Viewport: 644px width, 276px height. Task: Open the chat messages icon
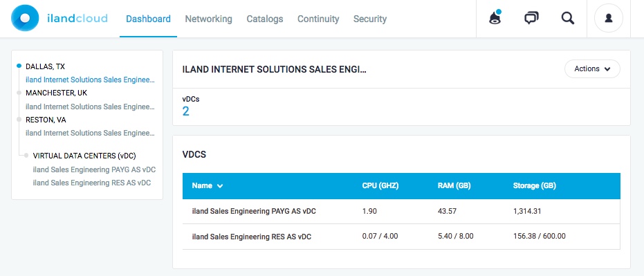[531, 18]
